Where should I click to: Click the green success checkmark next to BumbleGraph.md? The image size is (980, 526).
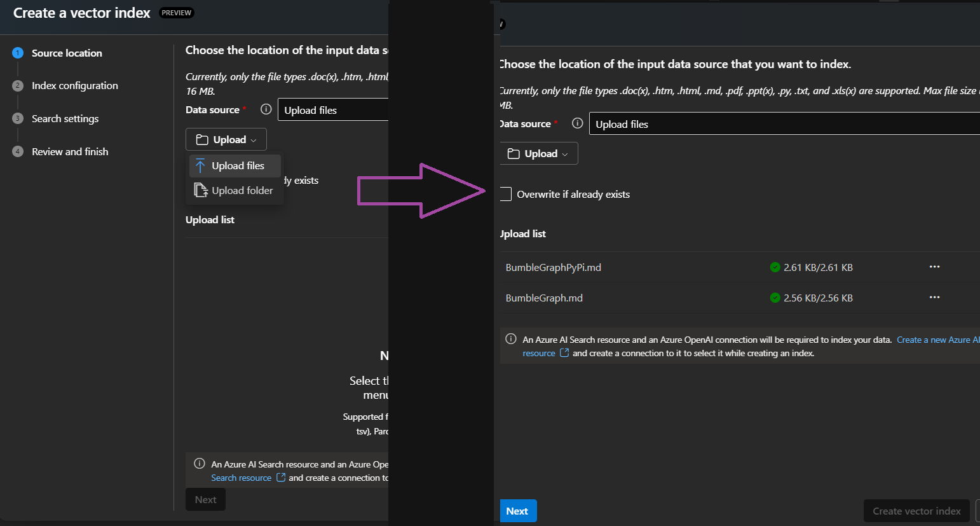[775, 297]
